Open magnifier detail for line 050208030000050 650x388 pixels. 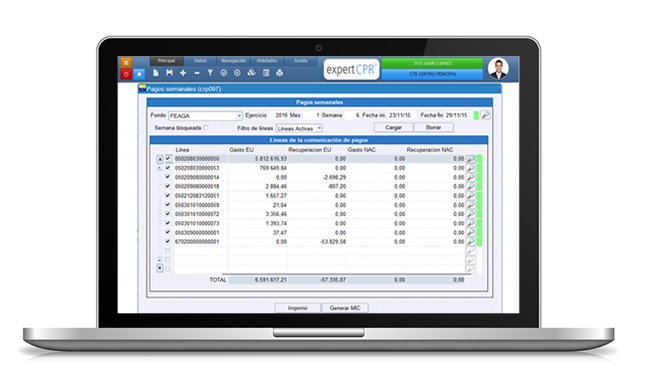(x=471, y=159)
